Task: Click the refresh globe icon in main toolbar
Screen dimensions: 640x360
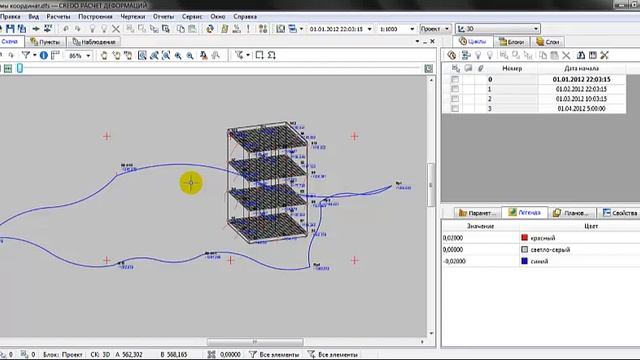Action: [210, 29]
